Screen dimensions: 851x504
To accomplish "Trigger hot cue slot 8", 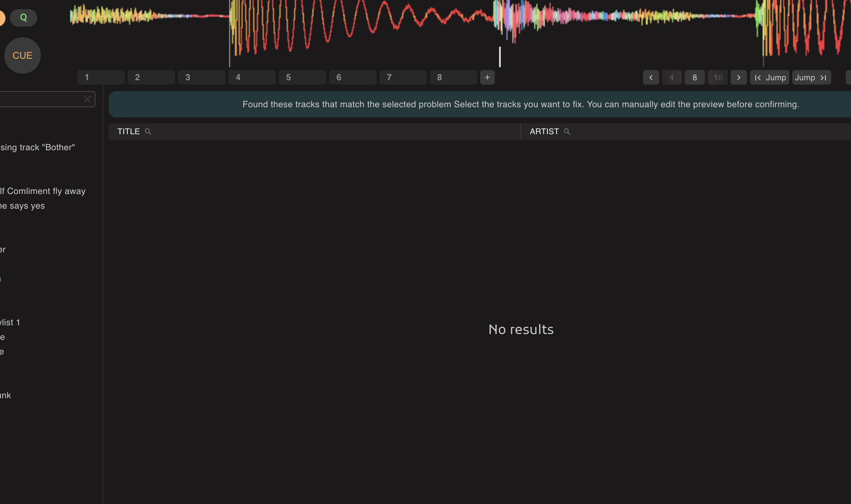I will click(x=453, y=77).
